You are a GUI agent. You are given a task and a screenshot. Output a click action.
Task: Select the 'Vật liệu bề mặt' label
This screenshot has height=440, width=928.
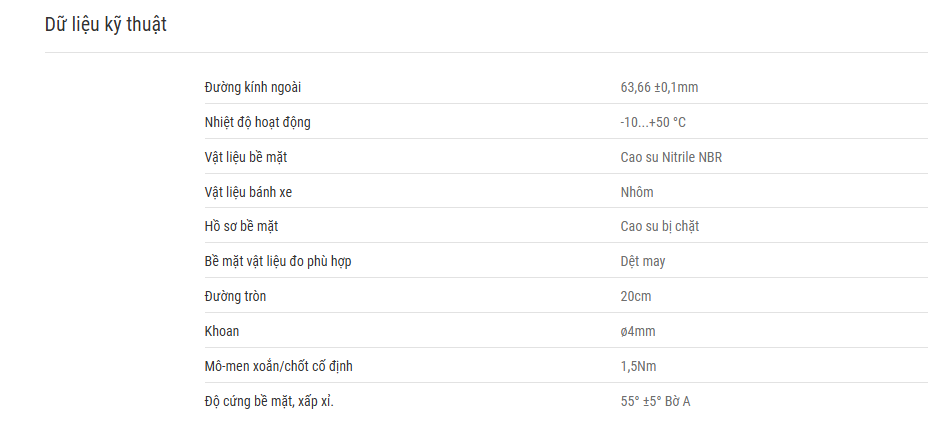coord(246,158)
